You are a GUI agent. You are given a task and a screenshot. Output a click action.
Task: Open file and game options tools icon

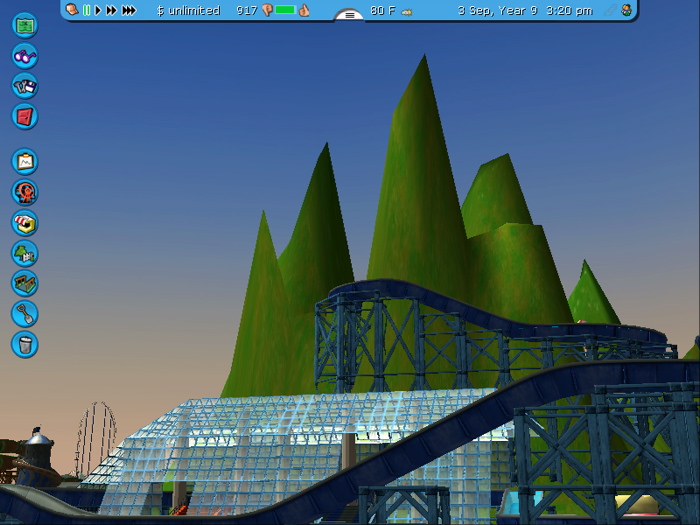click(25, 86)
